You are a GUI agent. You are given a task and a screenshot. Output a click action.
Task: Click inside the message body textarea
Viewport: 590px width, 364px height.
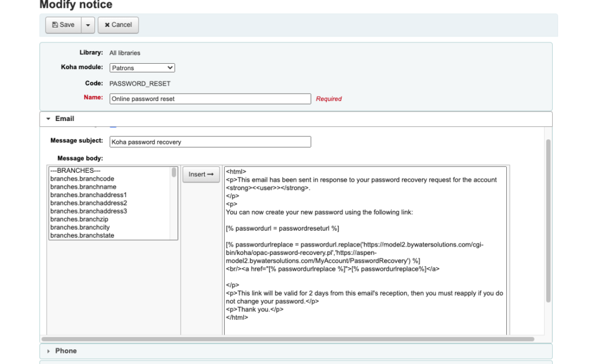[x=365, y=250]
